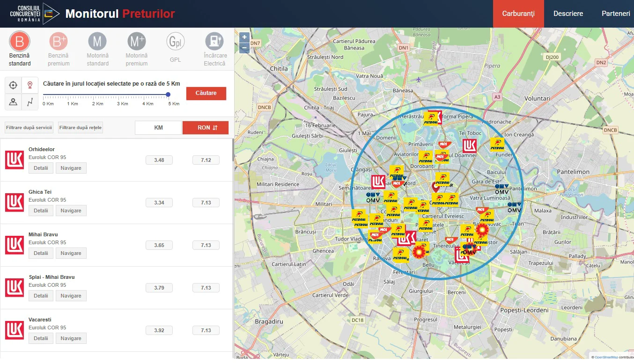The width and height of the screenshot is (634, 364).
Task: Select the Motorină premium fuel icon
Action: 136,42
